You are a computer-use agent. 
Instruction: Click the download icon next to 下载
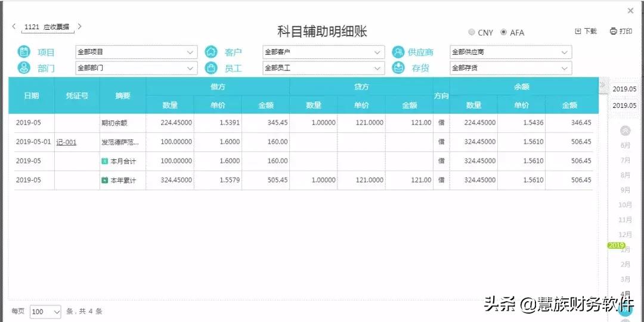(x=578, y=31)
